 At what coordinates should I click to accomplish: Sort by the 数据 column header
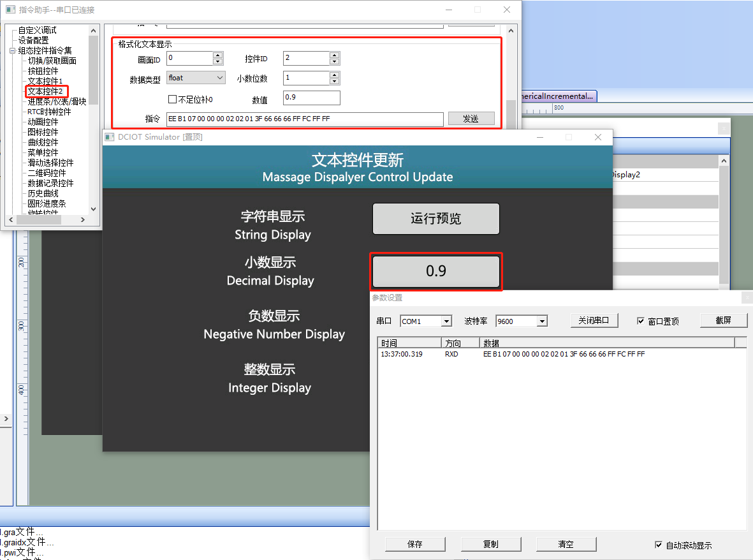tap(607, 343)
